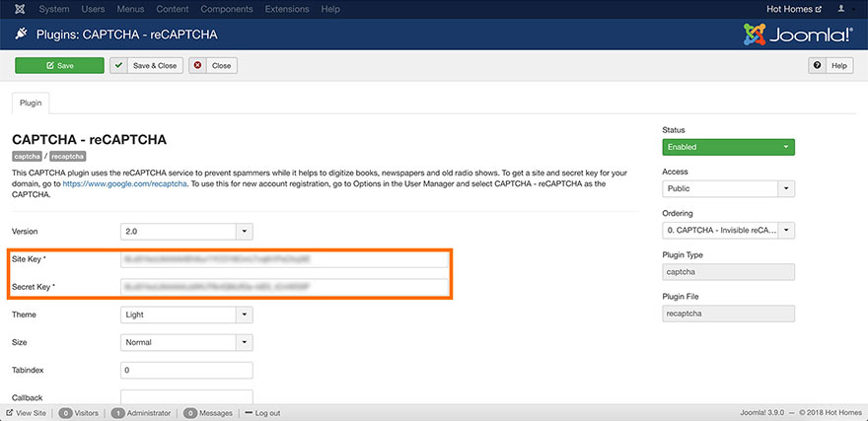Click the green Save button
This screenshot has width=868, height=421.
pyautogui.click(x=59, y=65)
